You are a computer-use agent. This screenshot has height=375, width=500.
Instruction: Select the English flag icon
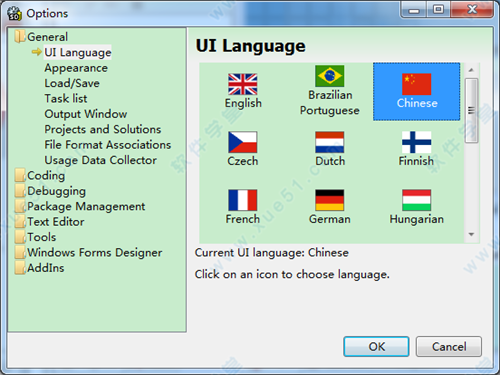pyautogui.click(x=243, y=84)
